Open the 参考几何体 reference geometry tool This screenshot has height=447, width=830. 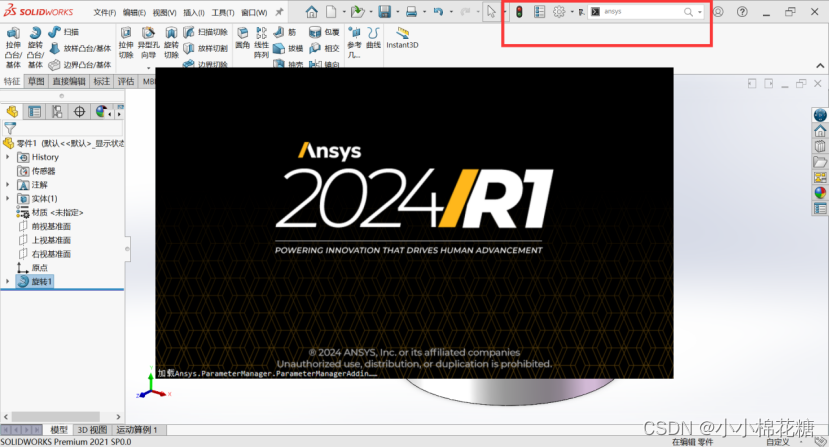(354, 42)
